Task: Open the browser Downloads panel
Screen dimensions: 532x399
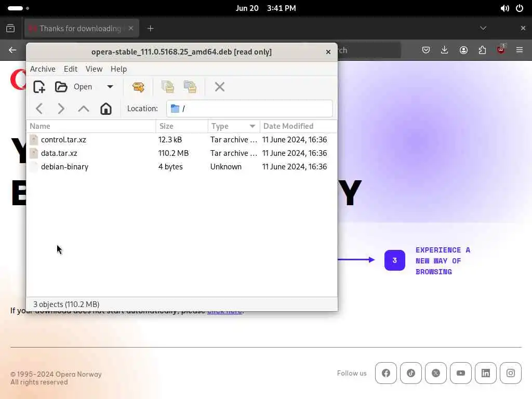Action: (445, 50)
